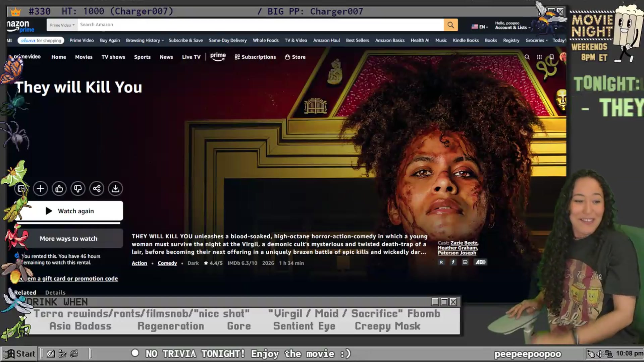Open the Store menu item
The height and width of the screenshot is (362, 644).
[295, 57]
